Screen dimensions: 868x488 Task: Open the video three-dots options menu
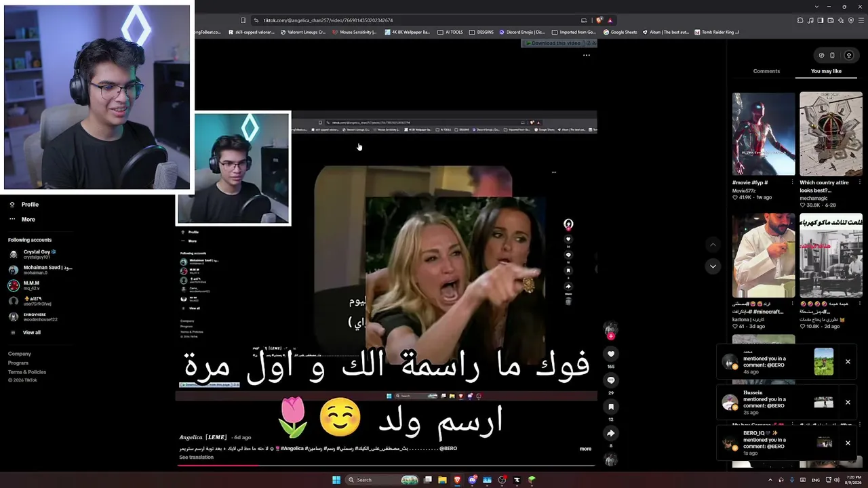click(587, 56)
